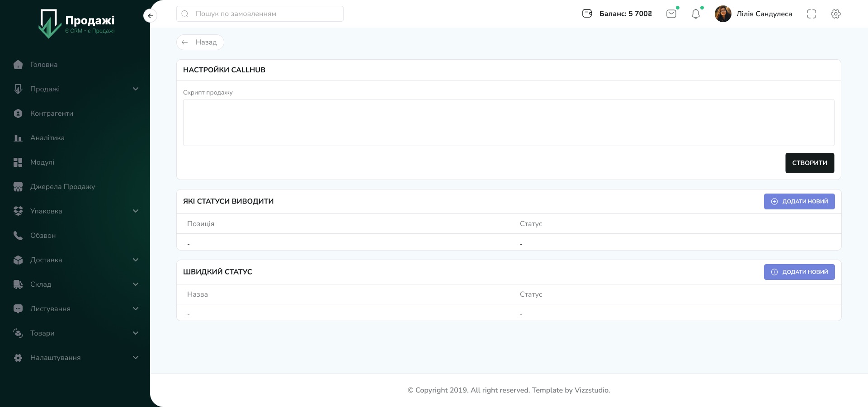Click the Джерела Продажу store icon
Screen dimensions: 868x407
pyautogui.click(x=18, y=187)
